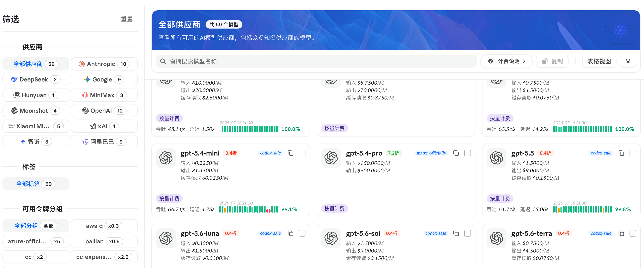The image size is (644, 268).
Task: Click the 0.4折 discount badge on gpt-5.4-mini
Action: coord(231,153)
